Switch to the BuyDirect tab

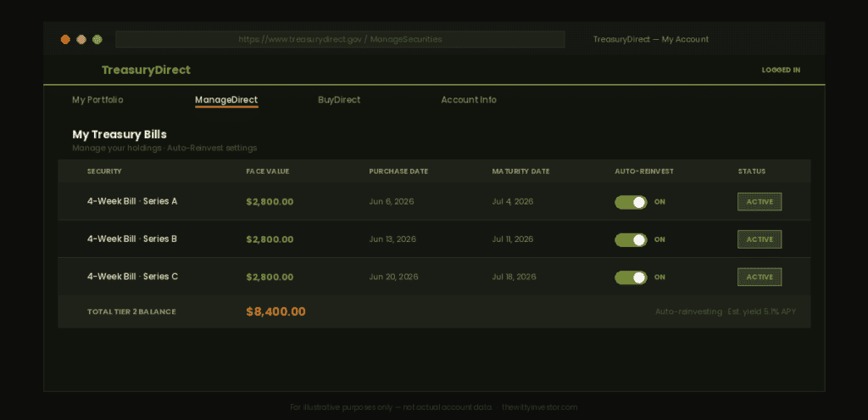tap(339, 100)
